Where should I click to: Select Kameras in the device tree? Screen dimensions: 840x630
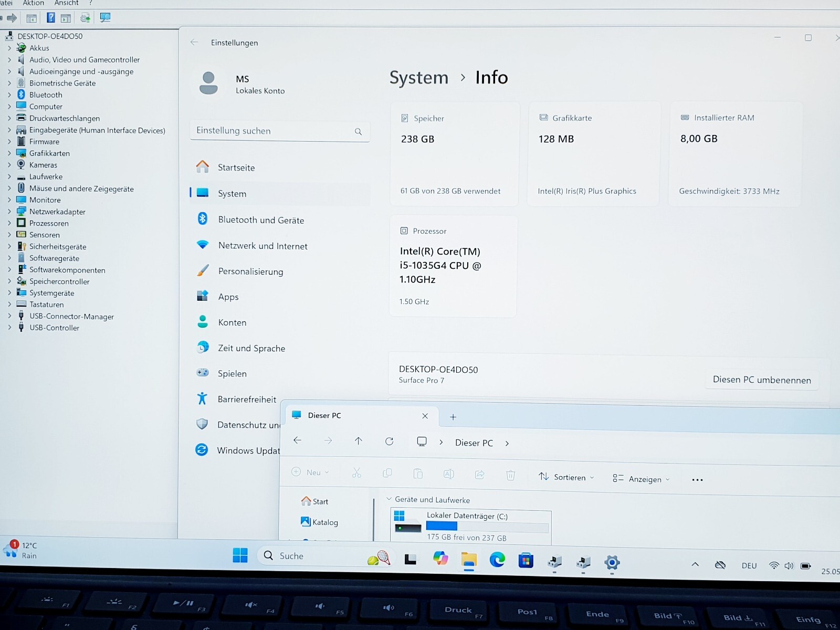43,165
